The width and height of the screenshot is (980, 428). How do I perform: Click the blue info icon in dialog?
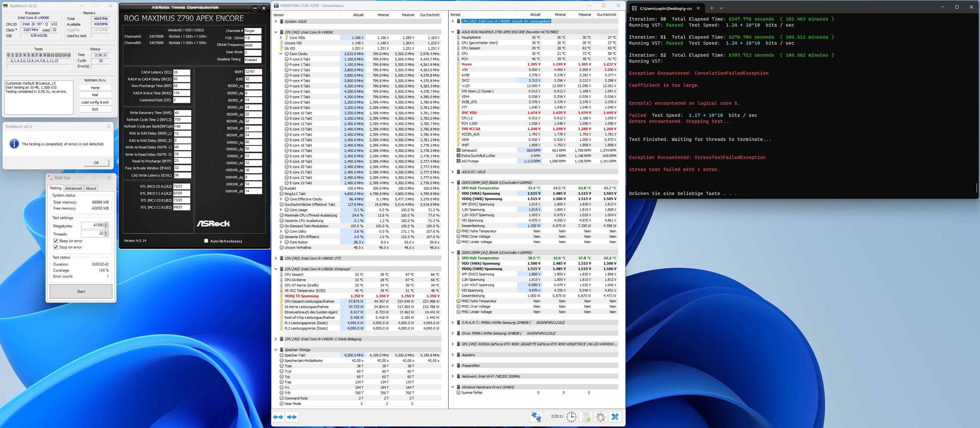14,144
